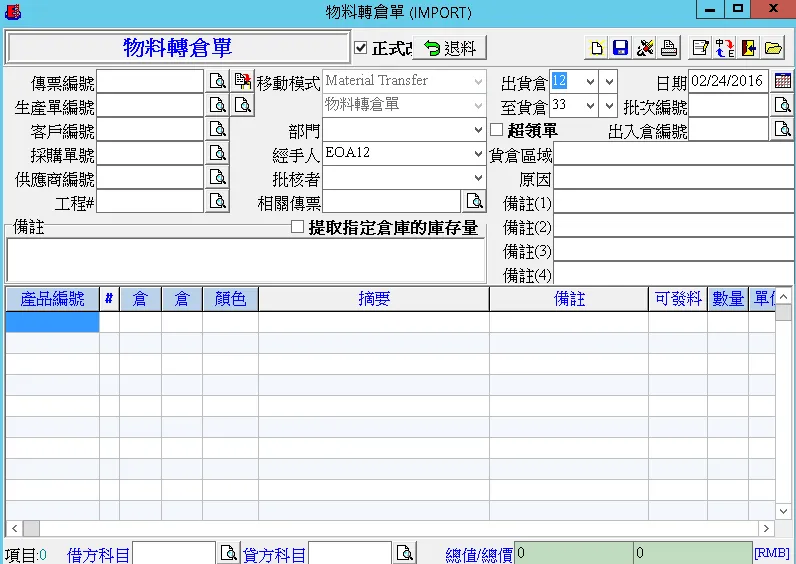
Task: Enable the 超領單 checkbox
Action: 496,130
